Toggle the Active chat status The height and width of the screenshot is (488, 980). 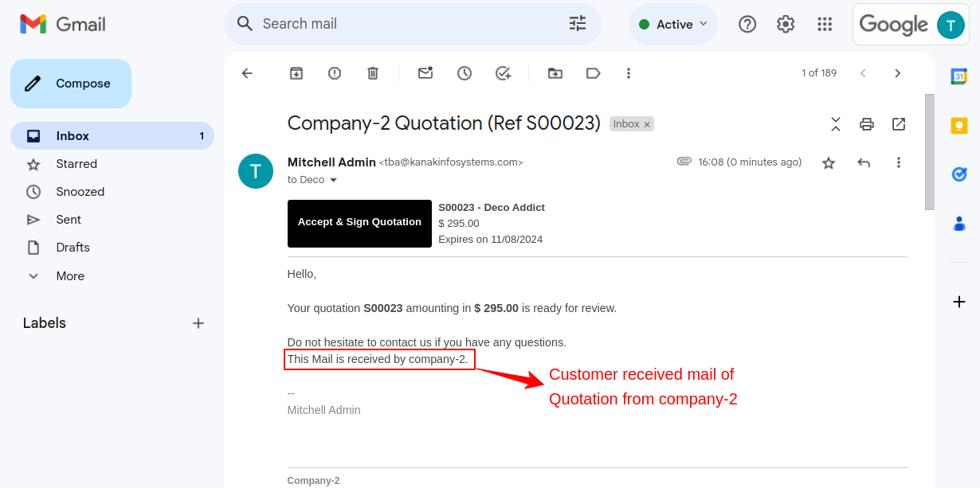(x=672, y=24)
